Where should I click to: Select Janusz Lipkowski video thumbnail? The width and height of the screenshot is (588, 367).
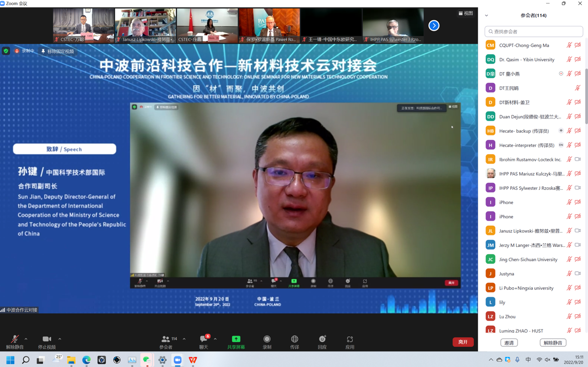tap(145, 26)
